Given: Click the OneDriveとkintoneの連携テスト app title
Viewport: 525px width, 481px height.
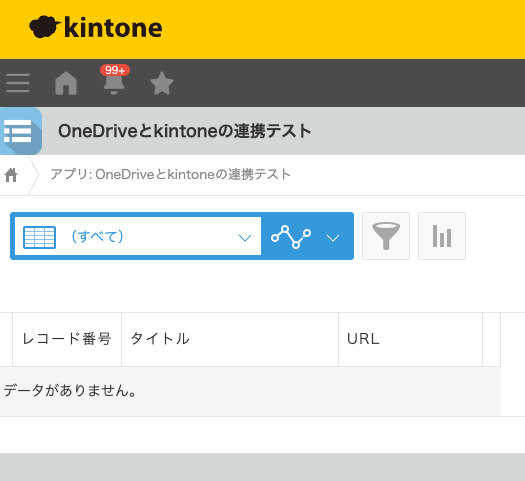Looking at the screenshot, I should (x=184, y=131).
